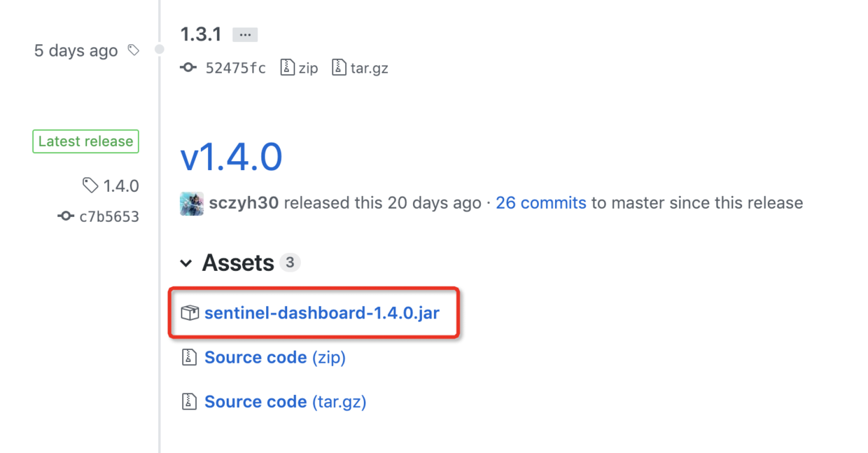Click the commit icon beside 52475fc
The height and width of the screenshot is (453, 868).
coord(188,67)
